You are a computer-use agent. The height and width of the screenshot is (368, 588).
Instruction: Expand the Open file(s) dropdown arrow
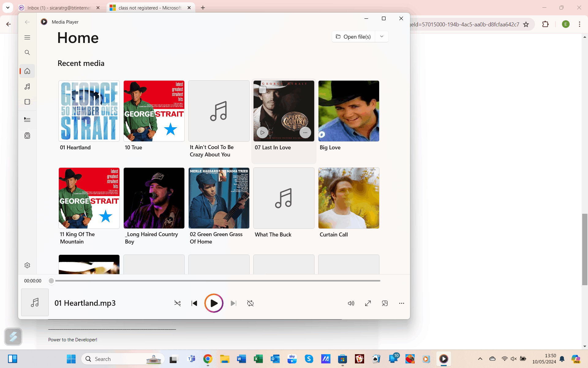(382, 36)
